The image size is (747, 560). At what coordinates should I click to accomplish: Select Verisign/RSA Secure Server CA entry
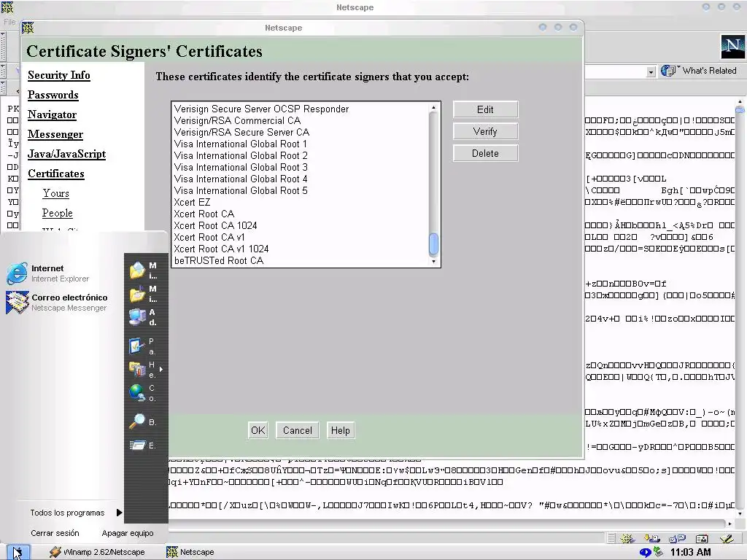click(241, 133)
